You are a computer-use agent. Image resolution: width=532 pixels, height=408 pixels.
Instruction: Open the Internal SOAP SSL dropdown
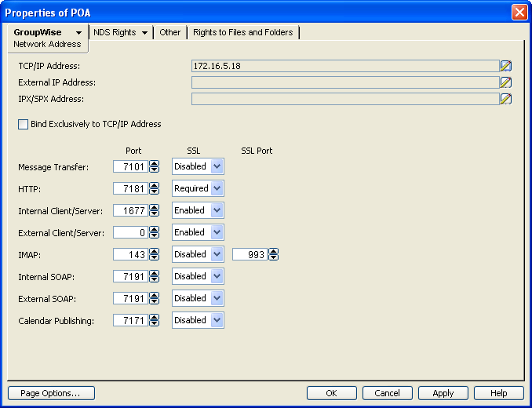click(217, 276)
